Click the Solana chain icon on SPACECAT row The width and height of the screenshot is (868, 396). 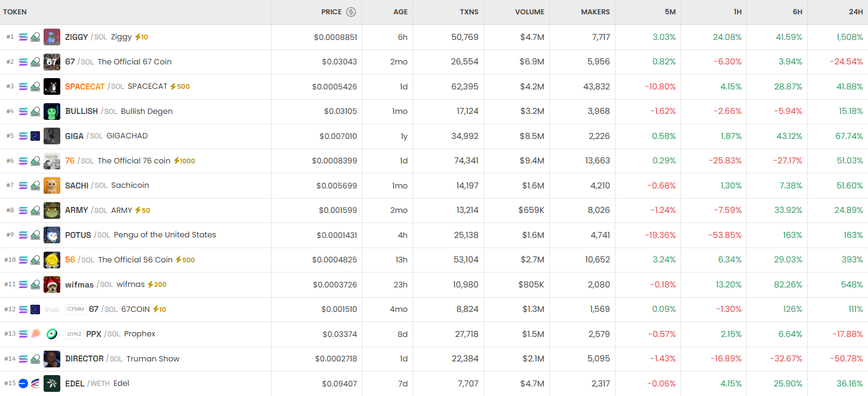(23, 86)
